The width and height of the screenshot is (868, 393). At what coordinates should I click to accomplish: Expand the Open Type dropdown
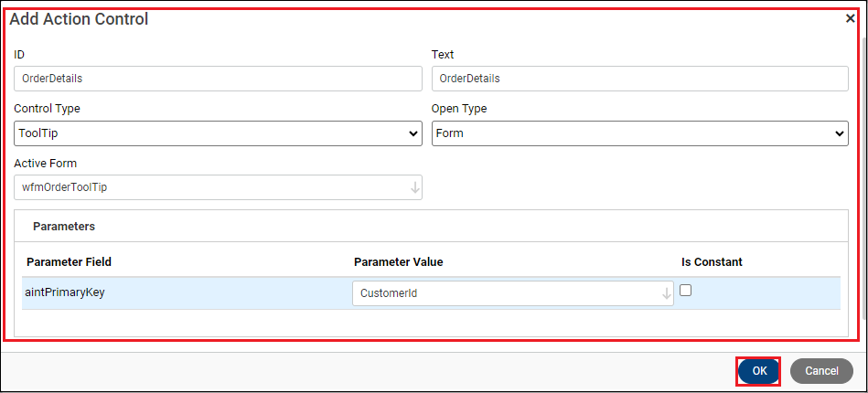pos(639,133)
